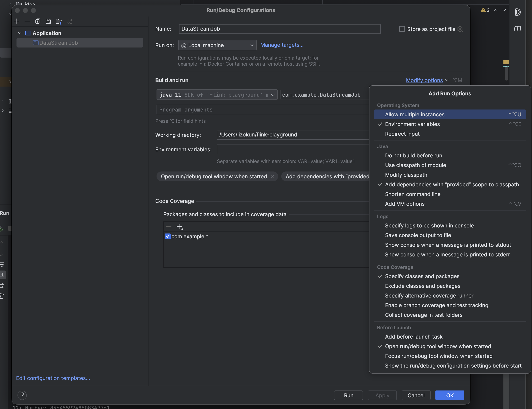Image resolution: width=532 pixels, height=409 pixels.
Task: Select Shorten command line option
Action: (x=450, y=194)
